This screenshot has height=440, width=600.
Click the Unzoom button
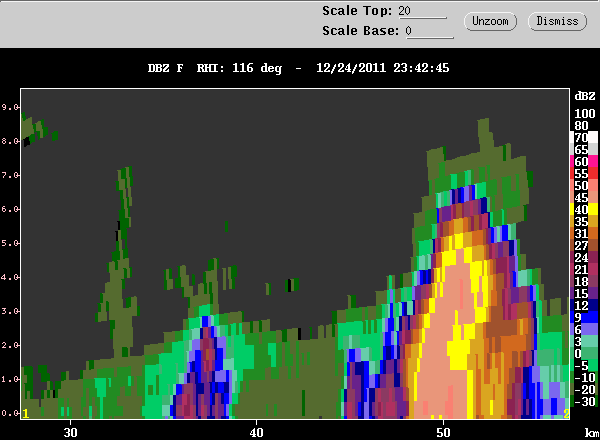tap(490, 21)
